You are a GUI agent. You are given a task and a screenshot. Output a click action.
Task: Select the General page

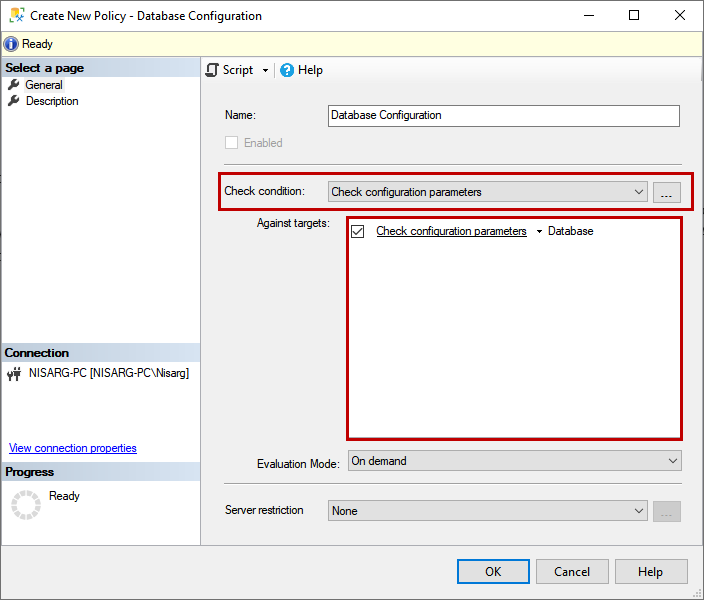(x=44, y=85)
